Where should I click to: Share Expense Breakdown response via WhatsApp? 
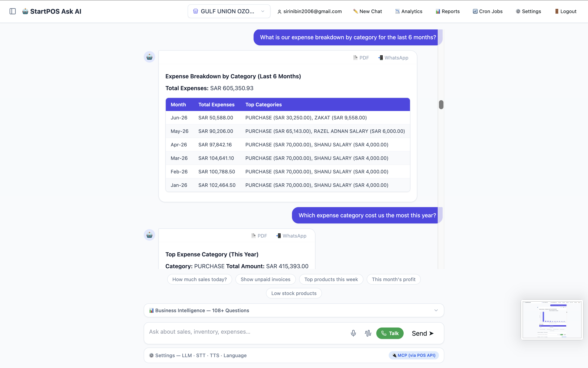coord(393,58)
